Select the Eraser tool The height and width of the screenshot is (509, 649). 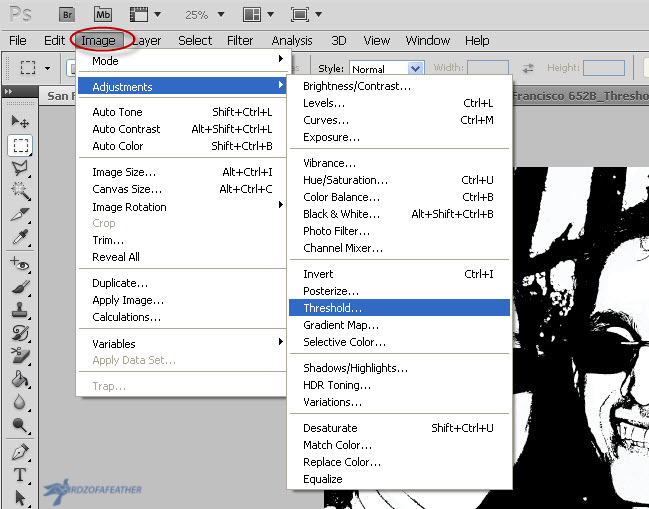point(20,356)
